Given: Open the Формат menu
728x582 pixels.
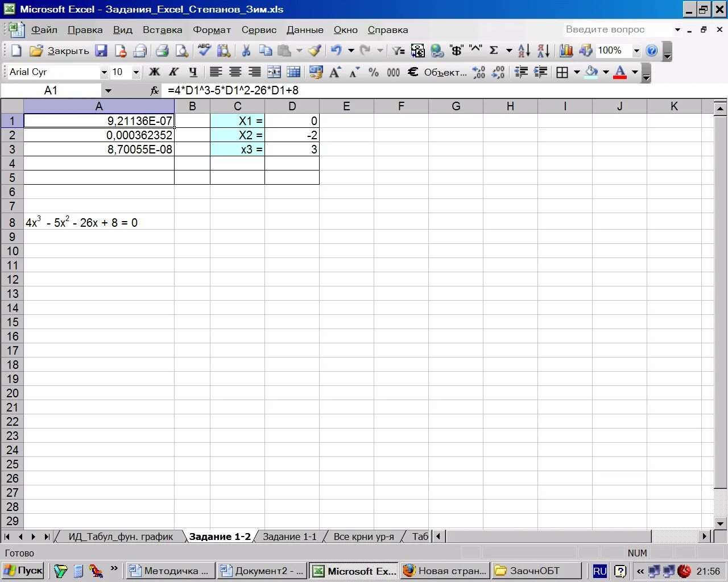Looking at the screenshot, I should (212, 30).
